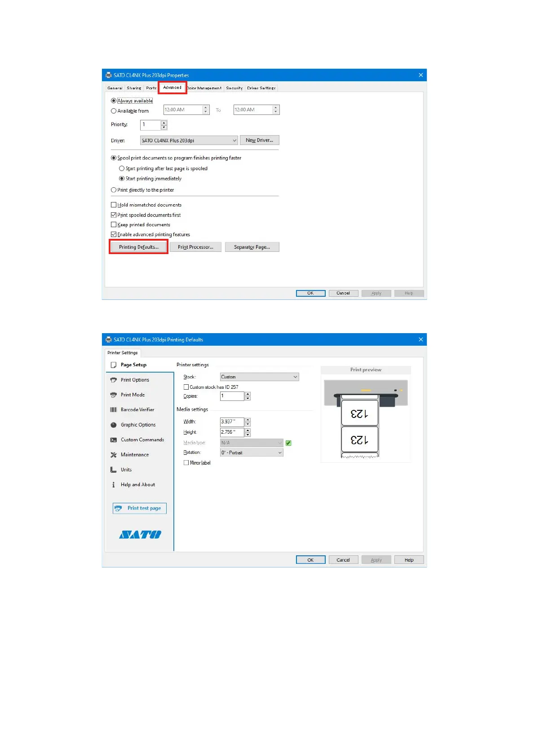Select the Units ruler icon
The height and width of the screenshot is (756, 535).
(x=114, y=470)
